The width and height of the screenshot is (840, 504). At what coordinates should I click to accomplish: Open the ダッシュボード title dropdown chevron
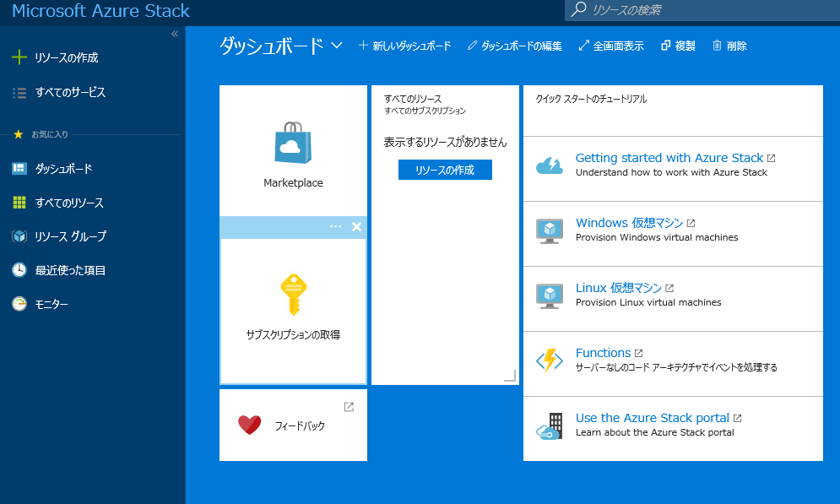(x=337, y=46)
